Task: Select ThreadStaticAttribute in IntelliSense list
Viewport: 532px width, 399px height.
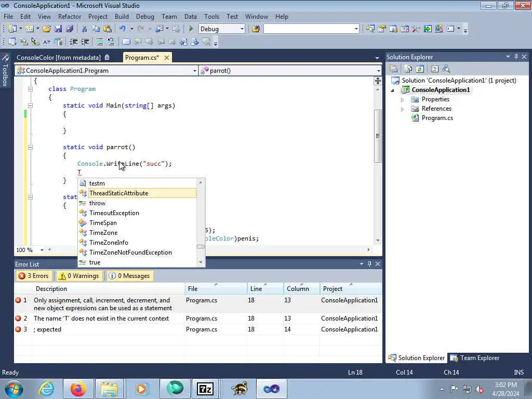Action: tap(137, 193)
